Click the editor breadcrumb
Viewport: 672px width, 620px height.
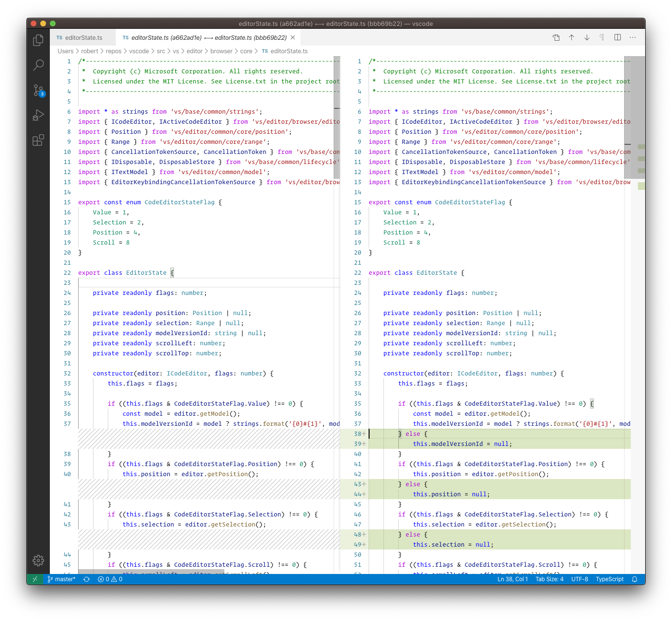click(x=195, y=51)
